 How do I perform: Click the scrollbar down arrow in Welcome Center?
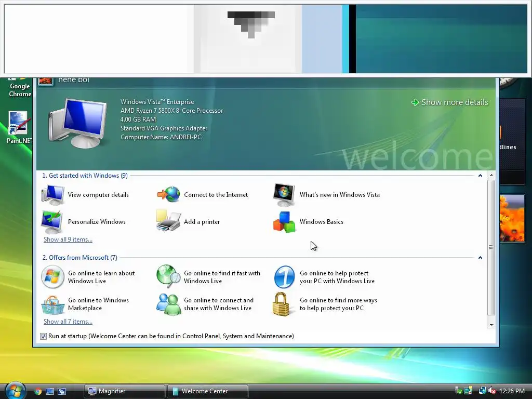pos(491,325)
